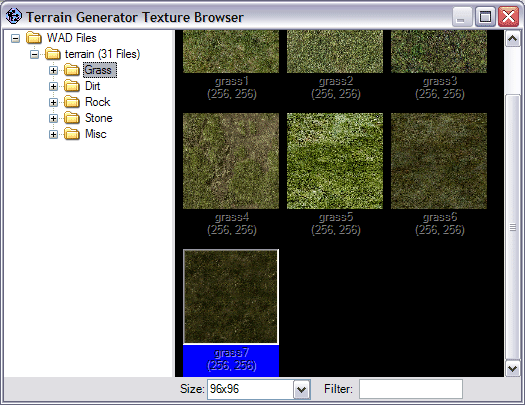
Task: Click the terrain folder icon
Action: 53,54
